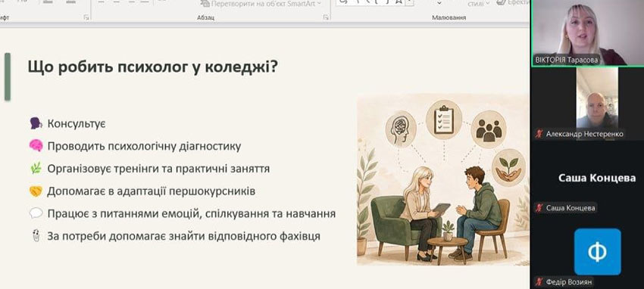
Task: Click the 'Федір Возиян' name label
Action: tap(570, 282)
